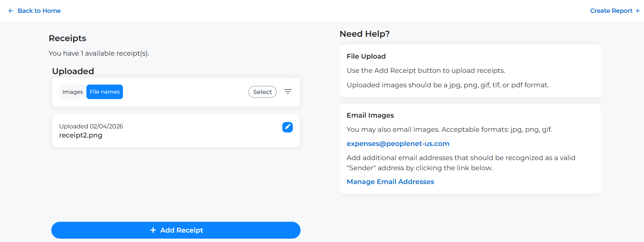Click the File Upload help heading
Viewport: 644px width, 242px height.
click(x=366, y=56)
